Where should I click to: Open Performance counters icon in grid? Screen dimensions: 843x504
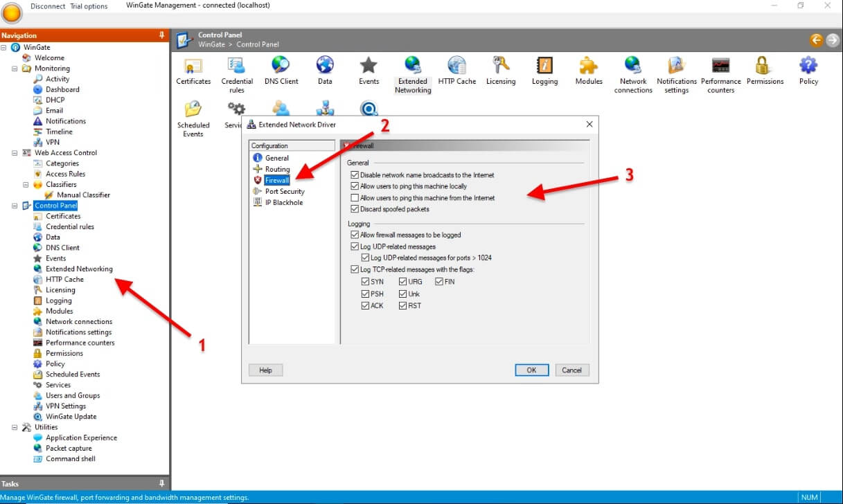[x=721, y=74]
